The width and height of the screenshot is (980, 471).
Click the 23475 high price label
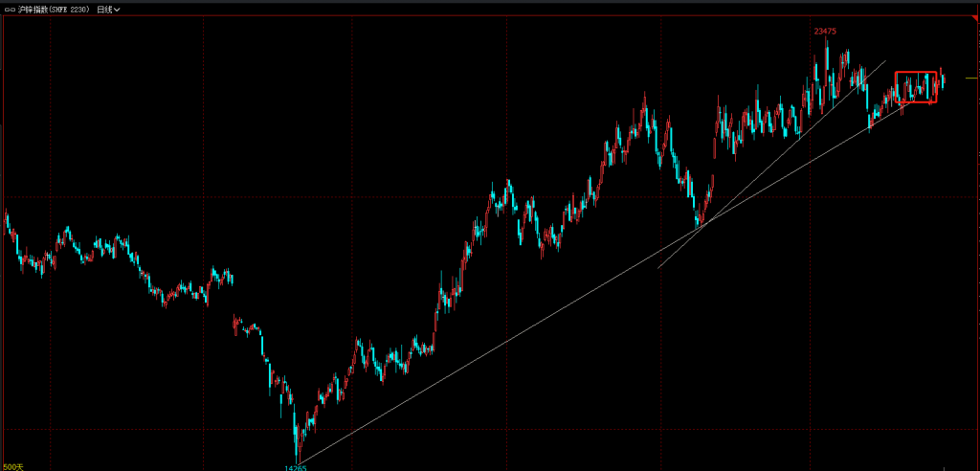(x=825, y=31)
